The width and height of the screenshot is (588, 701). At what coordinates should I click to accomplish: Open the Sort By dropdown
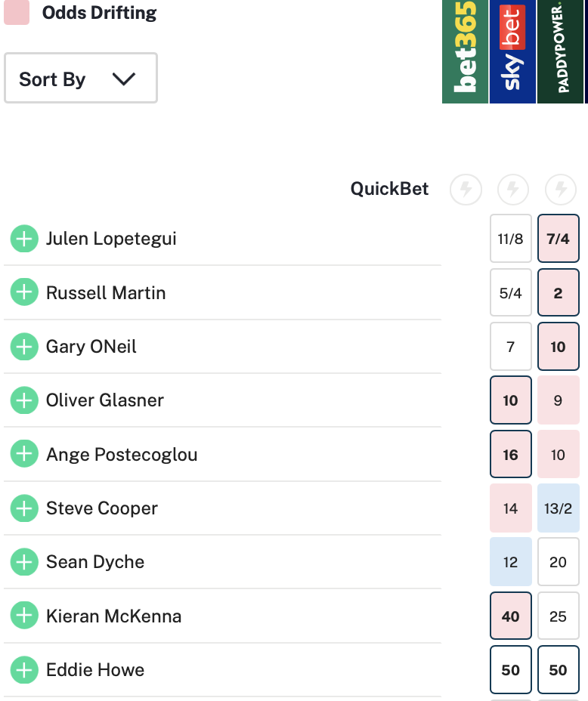coord(81,78)
